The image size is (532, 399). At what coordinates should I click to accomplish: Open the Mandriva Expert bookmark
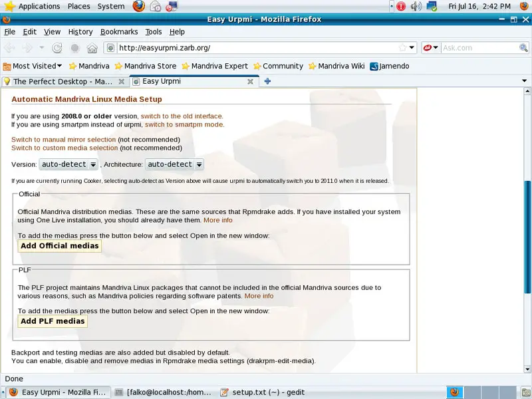point(215,66)
